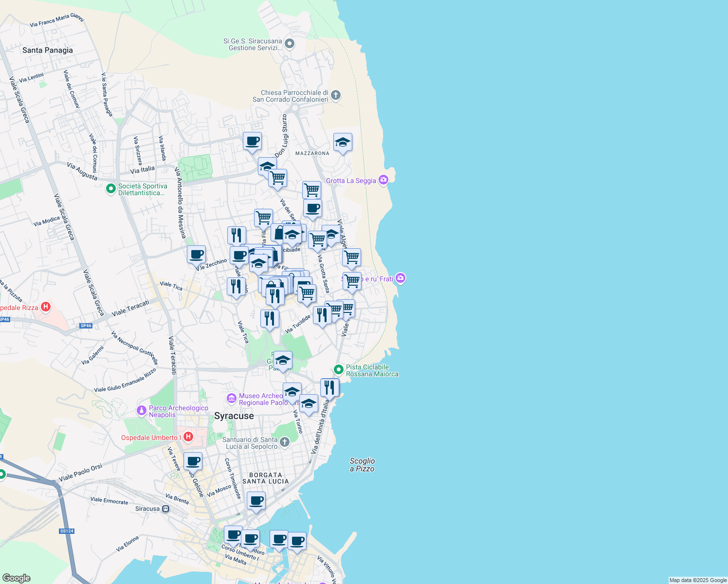Click the Via Augusta street label
This screenshot has width=728, height=584.
pyautogui.click(x=82, y=171)
